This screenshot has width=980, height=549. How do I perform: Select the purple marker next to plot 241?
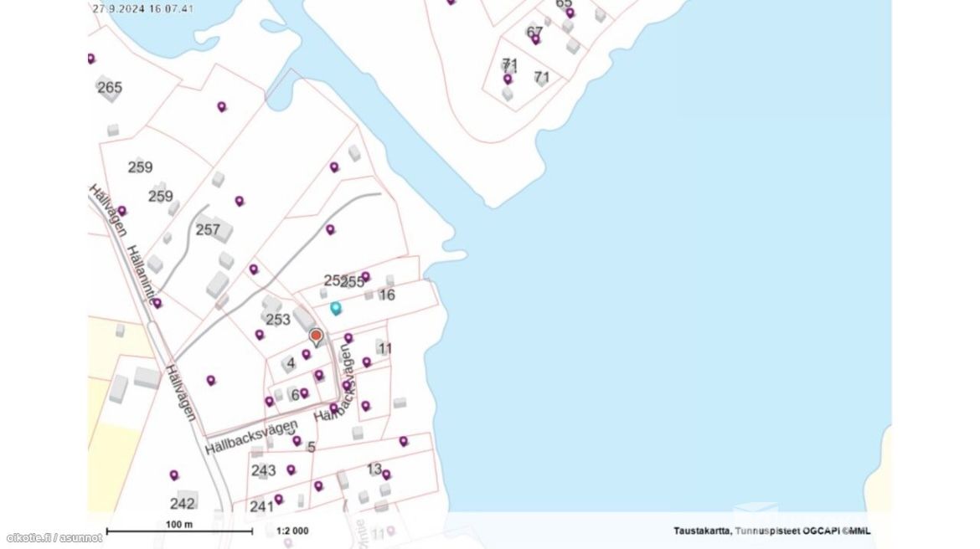278,499
